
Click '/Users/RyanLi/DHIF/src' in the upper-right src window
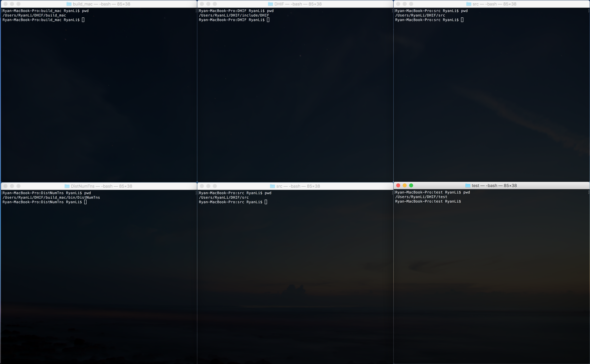[420, 15]
